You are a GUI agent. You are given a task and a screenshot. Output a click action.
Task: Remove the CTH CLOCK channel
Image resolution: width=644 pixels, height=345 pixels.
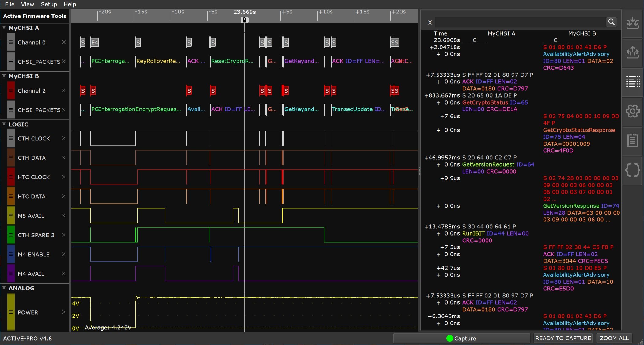(64, 138)
